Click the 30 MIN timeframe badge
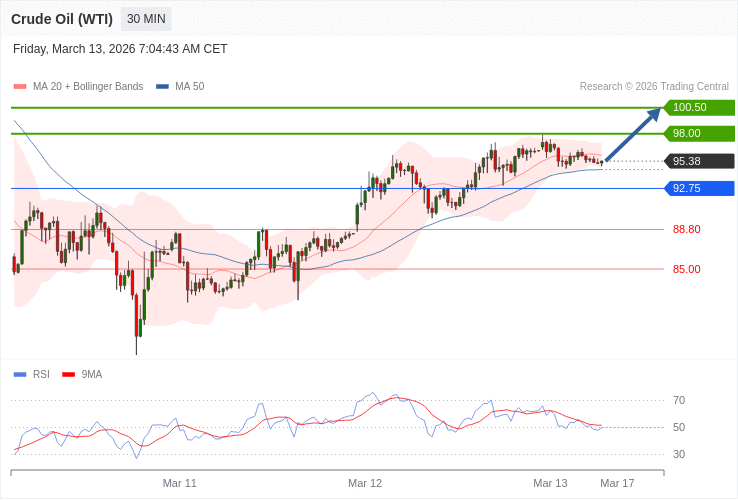 146,19
